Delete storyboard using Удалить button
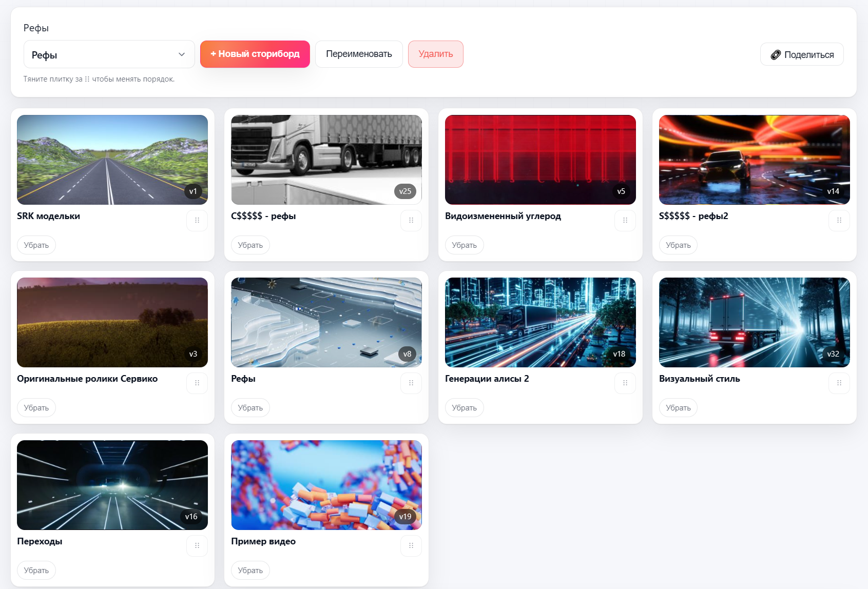This screenshot has width=868, height=589. [x=436, y=54]
